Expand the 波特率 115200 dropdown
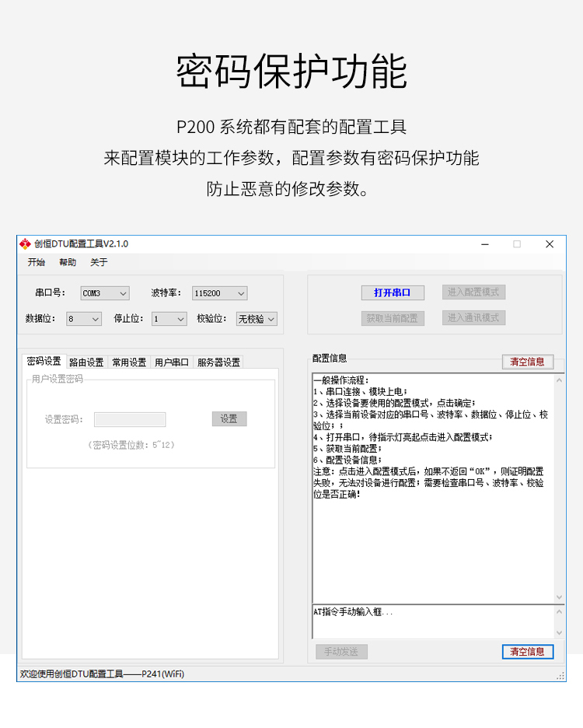 pyautogui.click(x=220, y=293)
